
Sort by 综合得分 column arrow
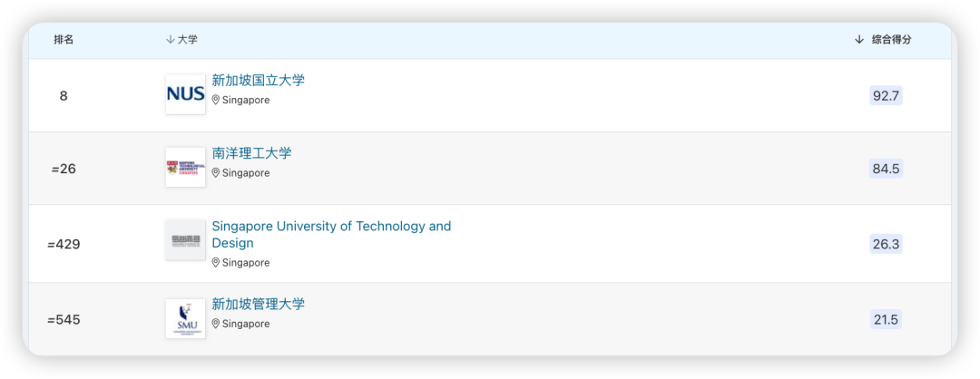[859, 40]
